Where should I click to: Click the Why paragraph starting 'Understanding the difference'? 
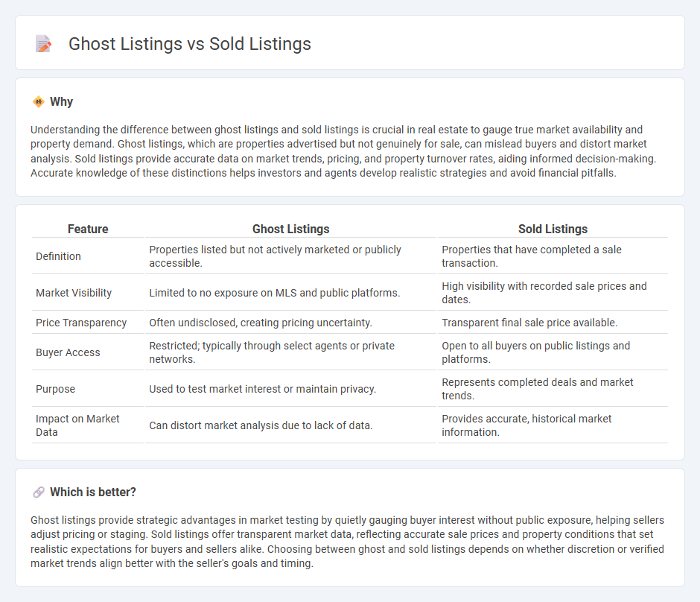(x=343, y=151)
